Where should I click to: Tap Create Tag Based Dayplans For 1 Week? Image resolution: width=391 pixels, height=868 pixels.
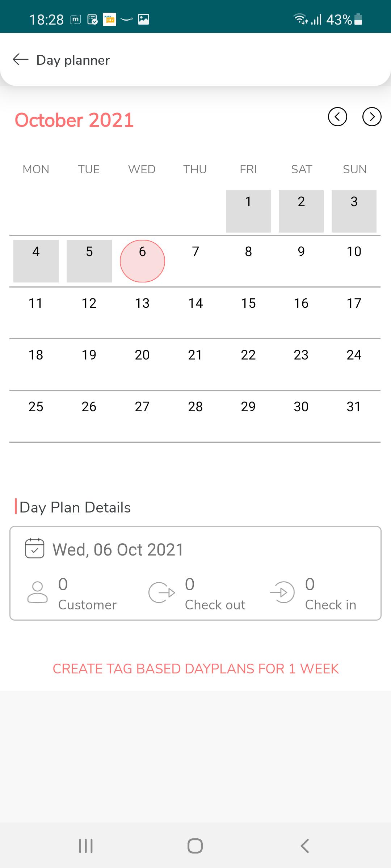click(195, 669)
